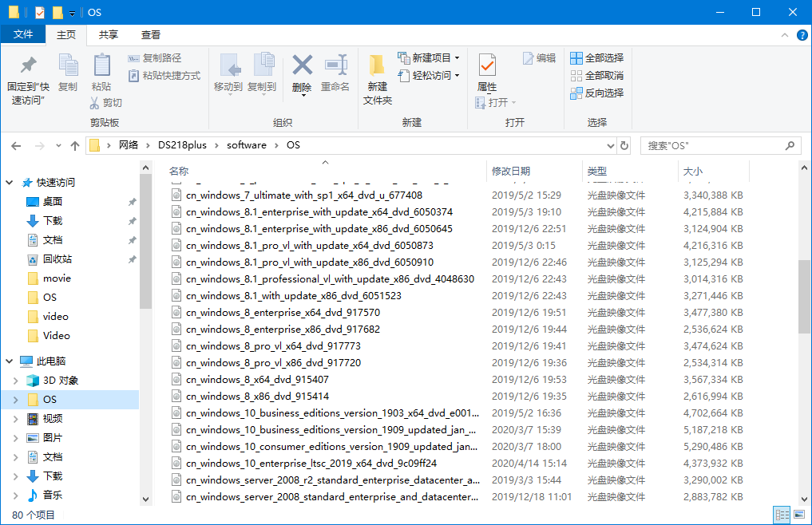Click Select All (全部选择)
This screenshot has height=525, width=812.
[596, 58]
